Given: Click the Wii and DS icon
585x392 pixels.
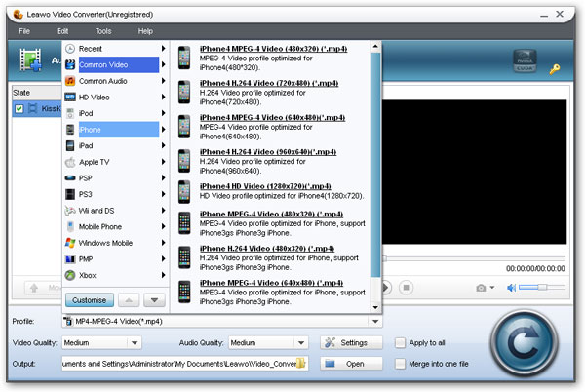Looking at the screenshot, I should (x=70, y=211).
